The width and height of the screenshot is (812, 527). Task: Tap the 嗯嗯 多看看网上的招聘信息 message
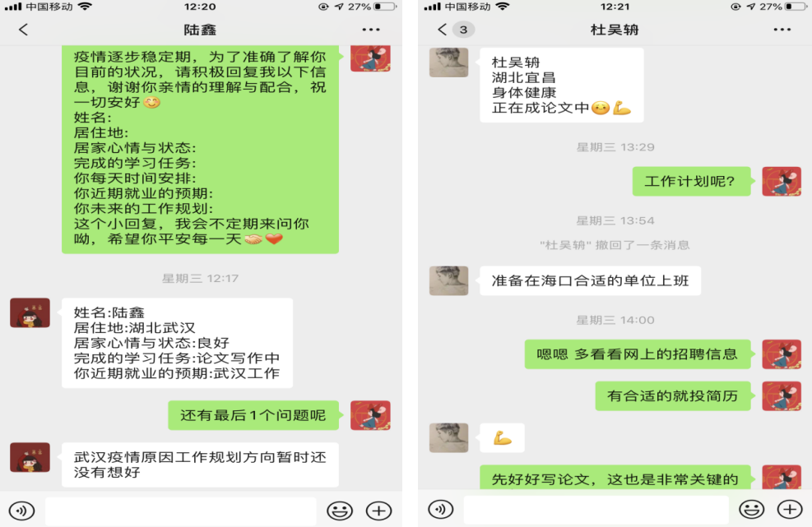(x=638, y=354)
